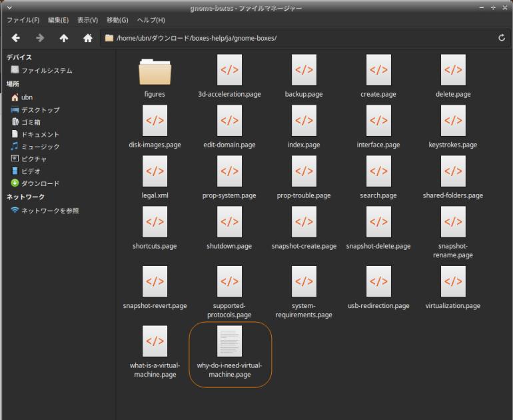
Task: Select the snapshot-rename.page file icon
Action: [x=453, y=221]
